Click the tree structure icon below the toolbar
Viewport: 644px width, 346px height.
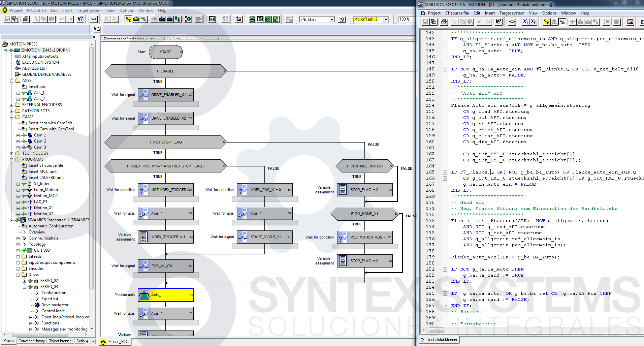click(x=97, y=29)
